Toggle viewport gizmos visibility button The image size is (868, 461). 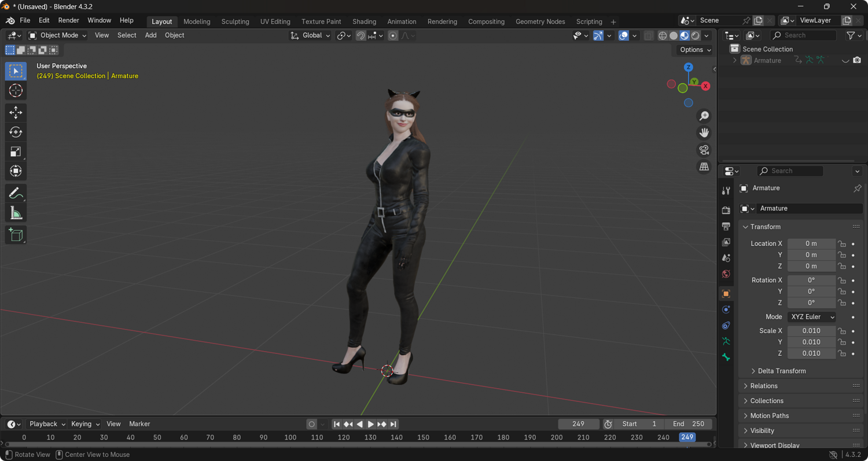pyautogui.click(x=598, y=36)
